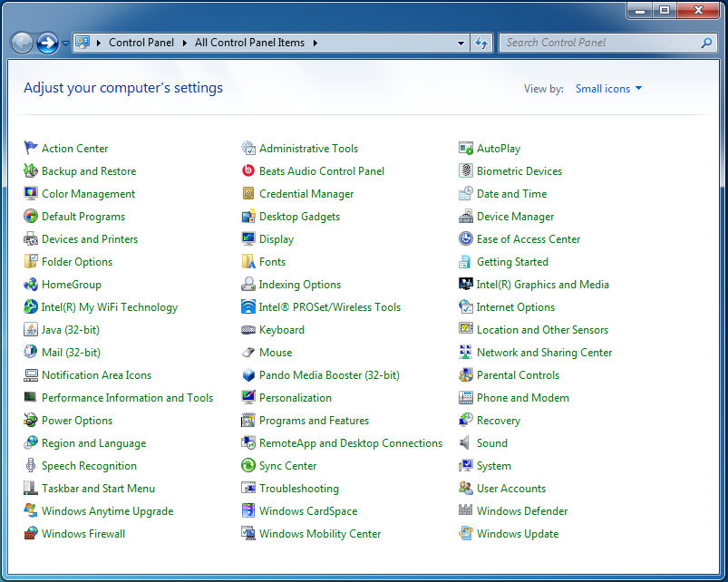Image resolution: width=728 pixels, height=582 pixels.
Task: Click the Keyboard icon
Action: tap(248, 329)
